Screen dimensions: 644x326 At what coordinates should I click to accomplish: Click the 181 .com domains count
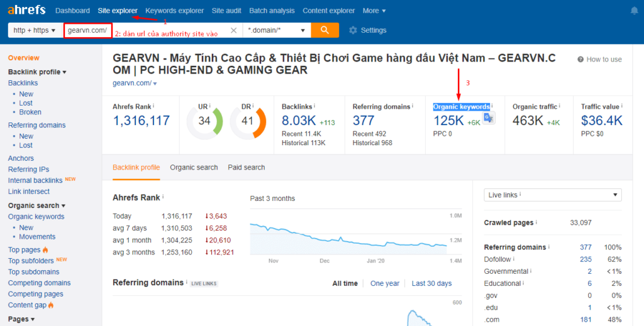click(586, 320)
